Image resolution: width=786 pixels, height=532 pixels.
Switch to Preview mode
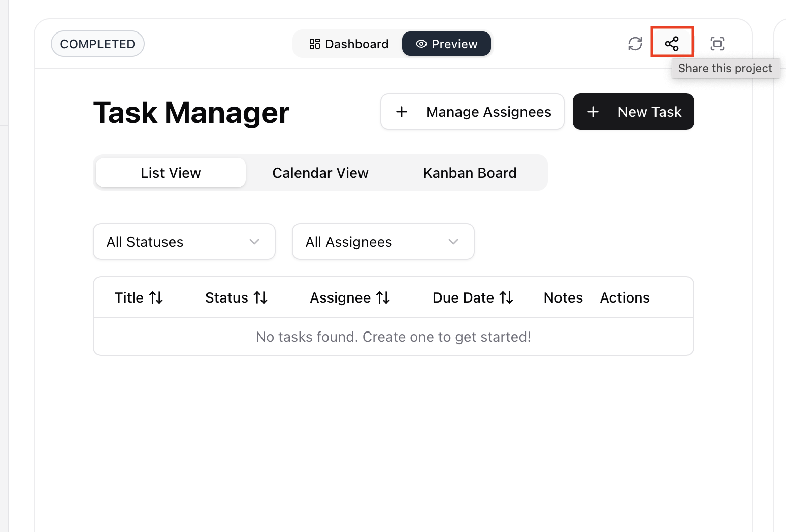[x=446, y=44]
